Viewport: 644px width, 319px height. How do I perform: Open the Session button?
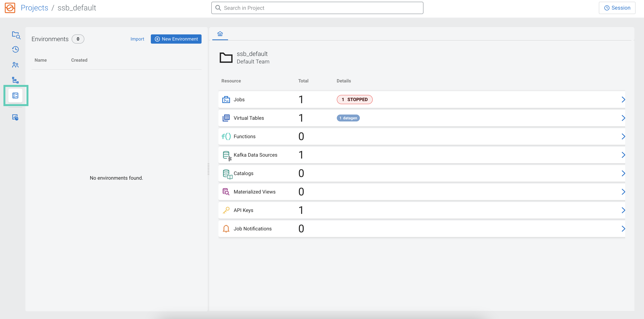(617, 8)
